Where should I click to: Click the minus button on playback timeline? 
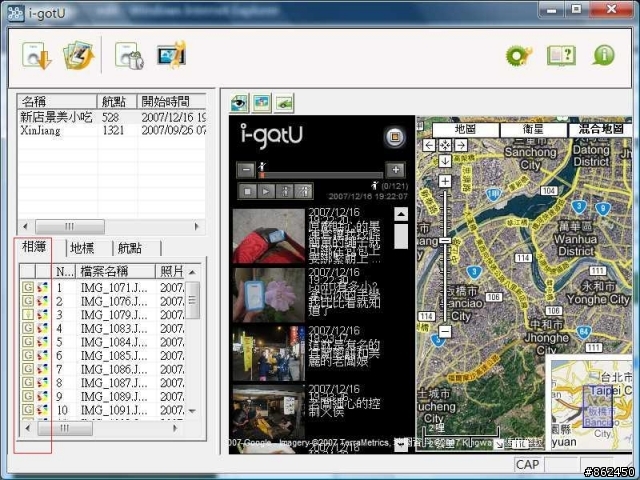[x=246, y=169]
